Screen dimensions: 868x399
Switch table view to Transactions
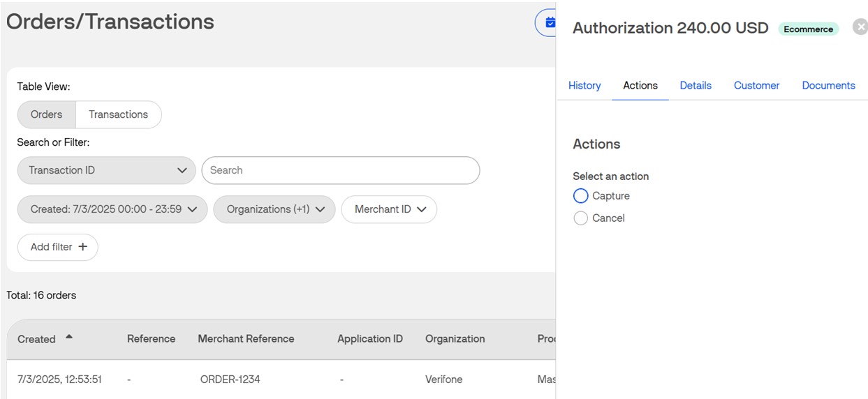(x=118, y=114)
